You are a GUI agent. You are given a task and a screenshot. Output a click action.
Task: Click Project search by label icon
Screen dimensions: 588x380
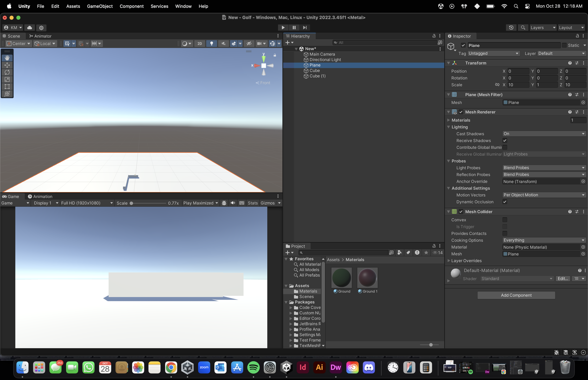[x=408, y=252]
